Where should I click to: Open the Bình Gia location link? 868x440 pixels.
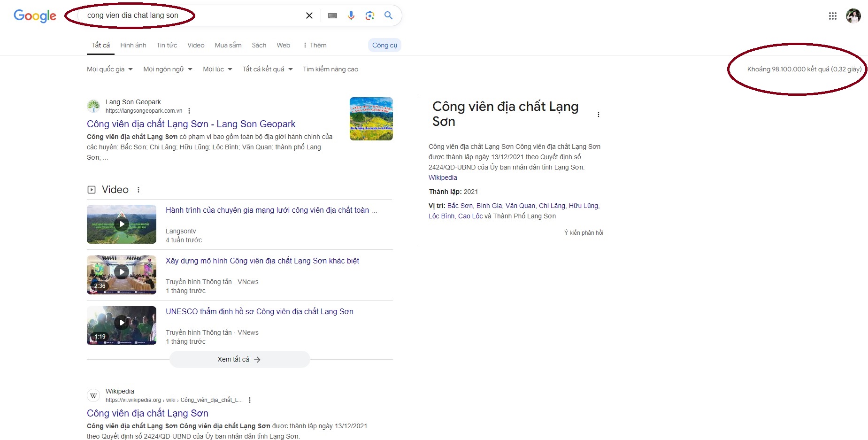tap(489, 206)
